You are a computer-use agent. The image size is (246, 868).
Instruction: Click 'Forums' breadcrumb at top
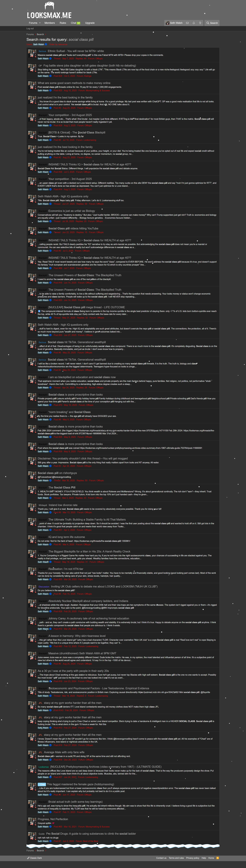tap(30, 34)
